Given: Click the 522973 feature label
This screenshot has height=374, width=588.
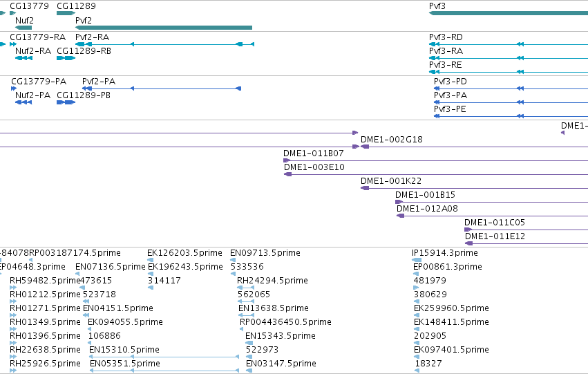Looking at the screenshot, I should (x=262, y=350).
